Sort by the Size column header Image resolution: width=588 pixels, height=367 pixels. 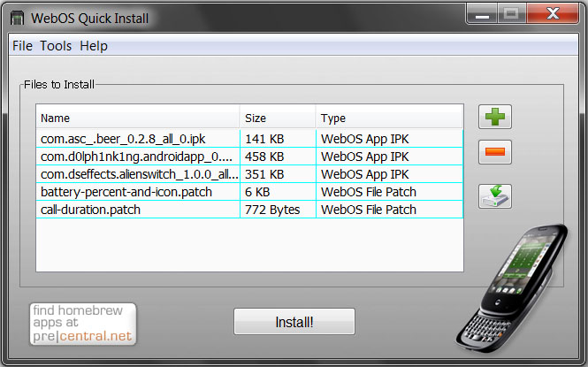click(278, 119)
